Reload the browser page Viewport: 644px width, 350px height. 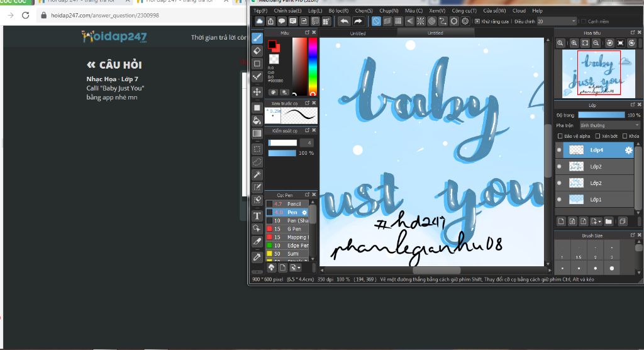coord(25,15)
